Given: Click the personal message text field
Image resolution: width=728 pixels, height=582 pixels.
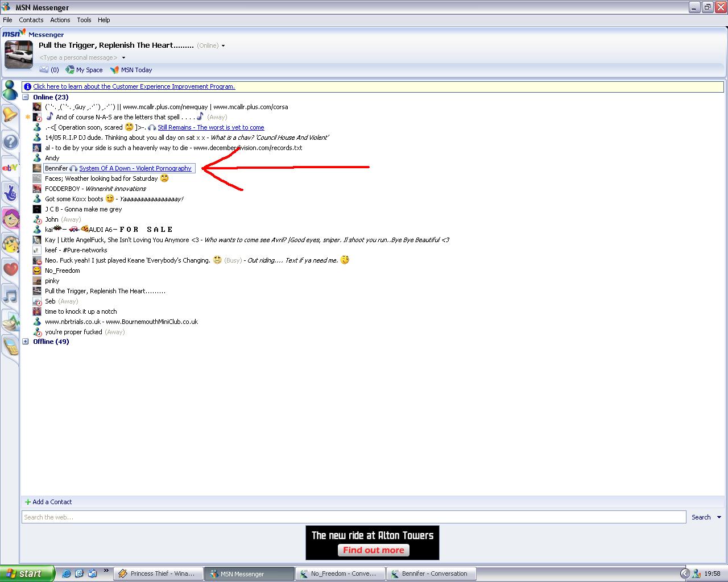Looking at the screenshot, I should (x=78, y=57).
